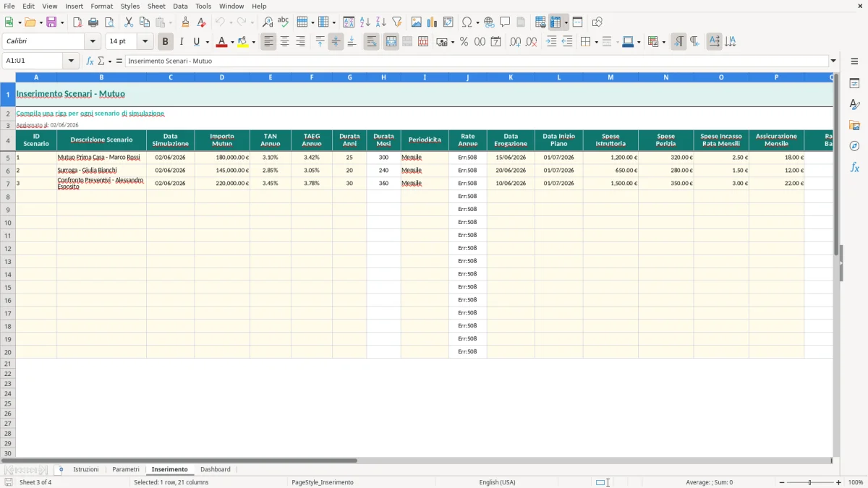Align the cell text right
Viewport: 868px width, 488px height.
coord(300,42)
